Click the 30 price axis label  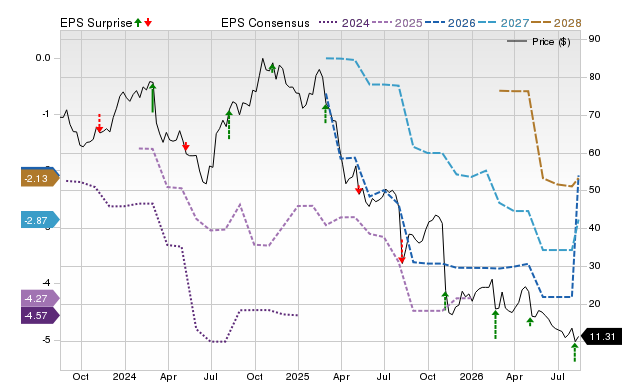point(594,266)
